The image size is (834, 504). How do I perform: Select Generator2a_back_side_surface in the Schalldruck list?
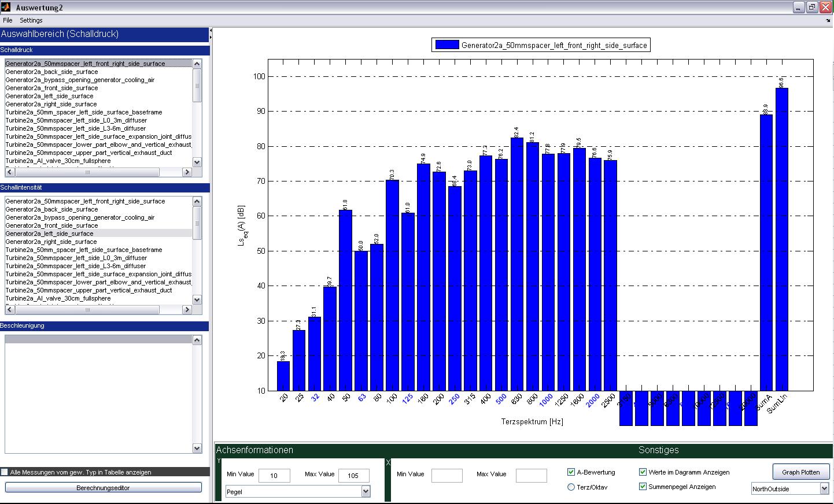[x=52, y=72]
